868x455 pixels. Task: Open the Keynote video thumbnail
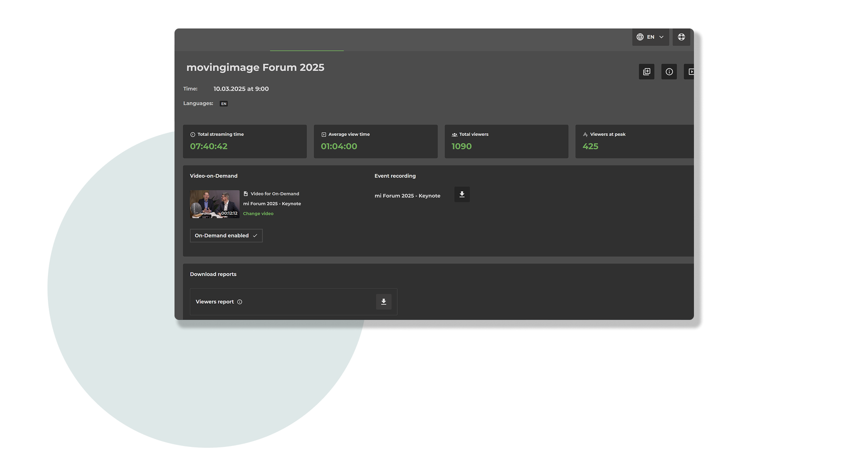click(215, 204)
